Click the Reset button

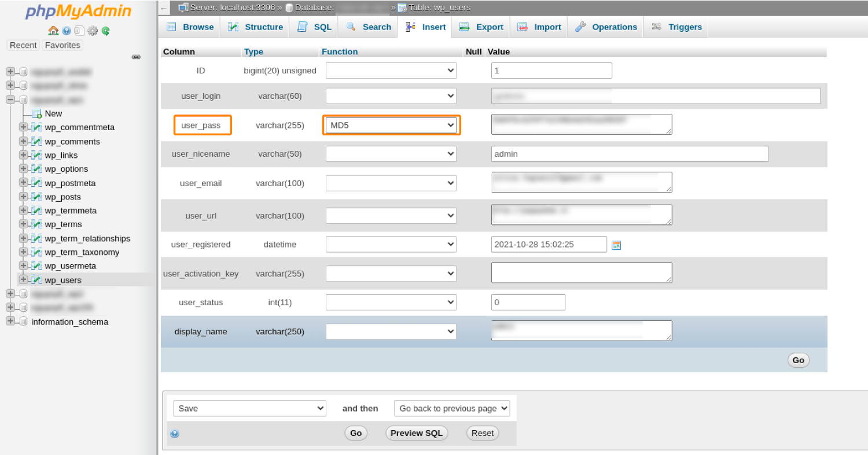483,433
